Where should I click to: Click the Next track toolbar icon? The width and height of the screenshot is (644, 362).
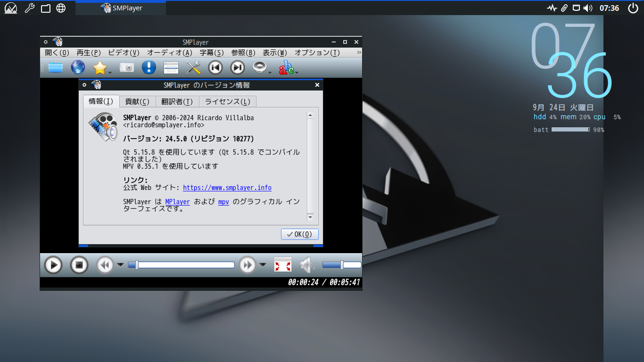238,67
